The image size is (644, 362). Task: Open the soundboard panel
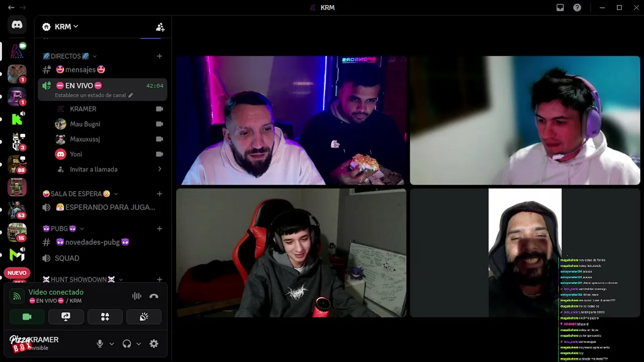point(144,317)
